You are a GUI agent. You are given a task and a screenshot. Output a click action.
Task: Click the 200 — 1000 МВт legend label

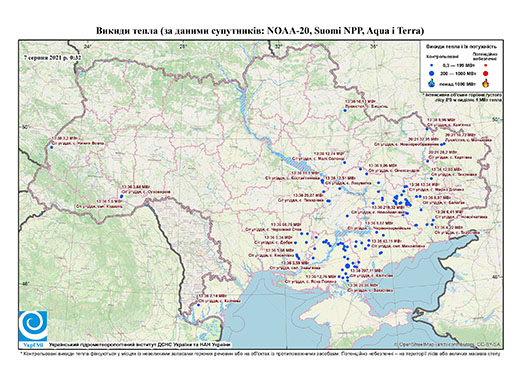[457, 73]
